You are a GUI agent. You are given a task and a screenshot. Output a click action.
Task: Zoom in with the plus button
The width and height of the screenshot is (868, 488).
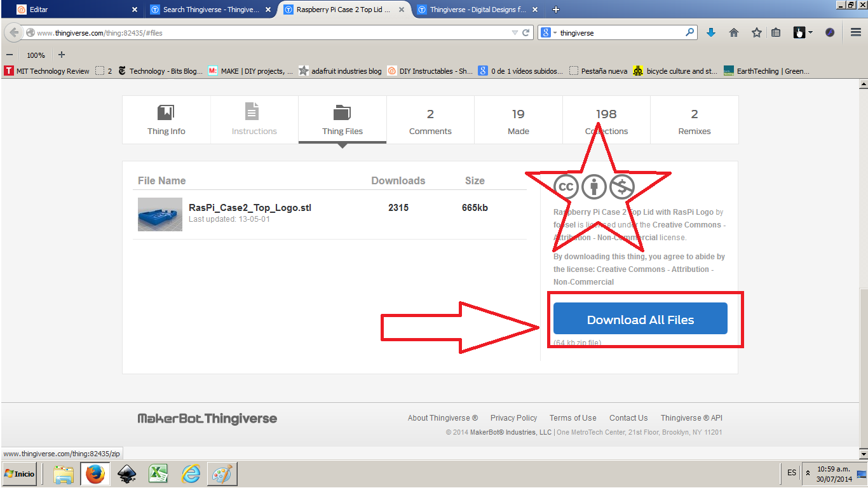62,55
